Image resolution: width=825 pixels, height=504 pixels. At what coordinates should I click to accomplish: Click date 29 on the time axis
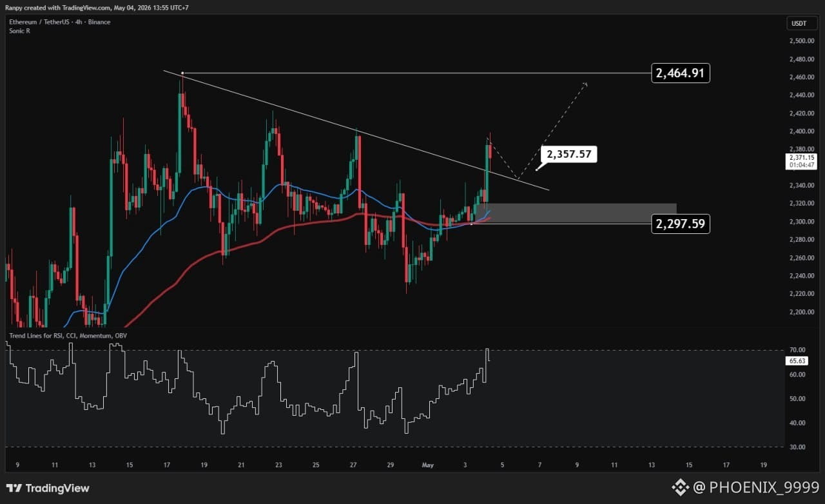tap(391, 464)
